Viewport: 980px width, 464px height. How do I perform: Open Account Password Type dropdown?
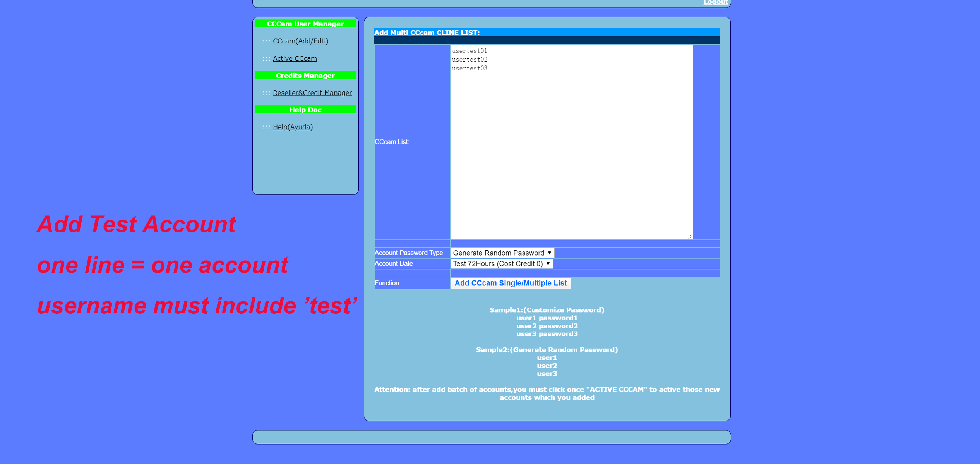click(x=502, y=253)
